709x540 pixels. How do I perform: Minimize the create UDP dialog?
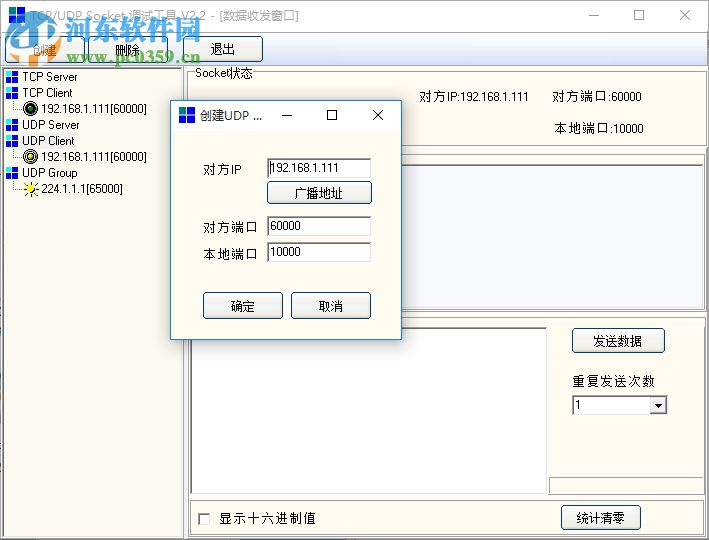287,115
